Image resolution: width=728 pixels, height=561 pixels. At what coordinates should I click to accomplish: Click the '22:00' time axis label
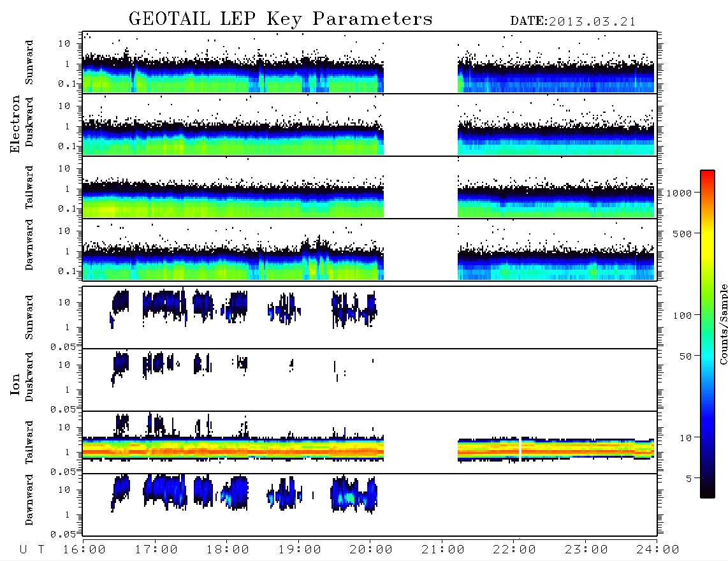[515, 550]
